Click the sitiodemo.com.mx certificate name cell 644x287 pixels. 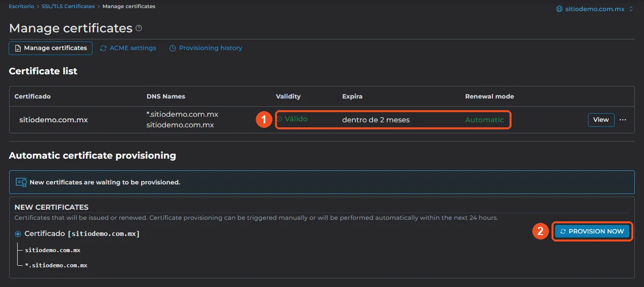click(54, 120)
